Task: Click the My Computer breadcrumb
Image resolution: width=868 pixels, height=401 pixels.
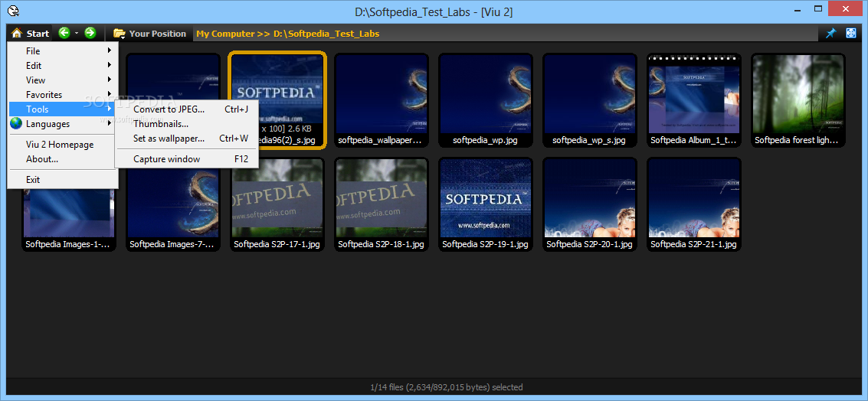Action: click(225, 34)
